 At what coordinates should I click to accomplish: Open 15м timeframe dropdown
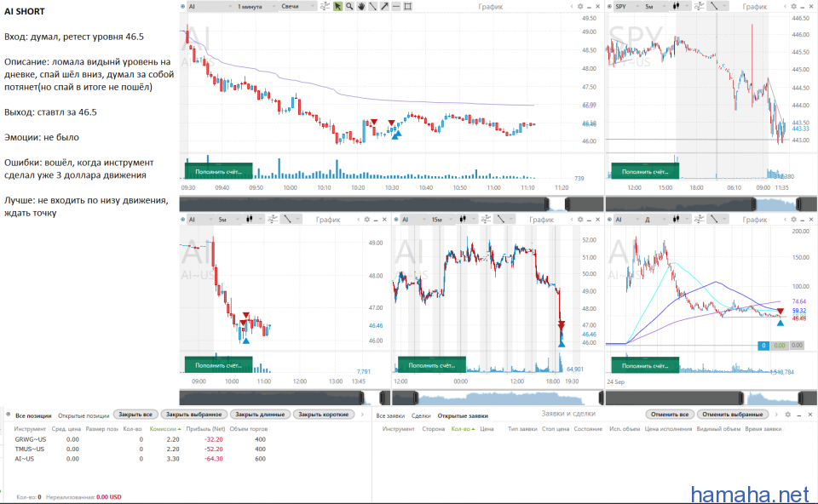click(442, 220)
